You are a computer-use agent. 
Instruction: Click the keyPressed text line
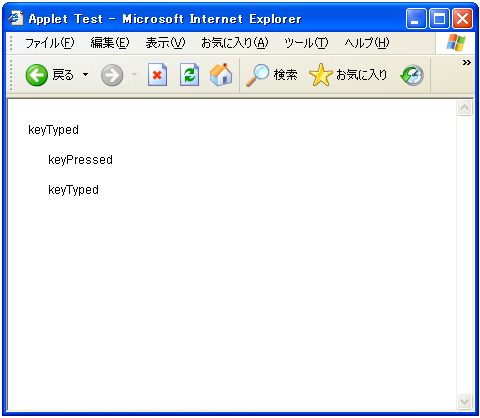(80, 160)
